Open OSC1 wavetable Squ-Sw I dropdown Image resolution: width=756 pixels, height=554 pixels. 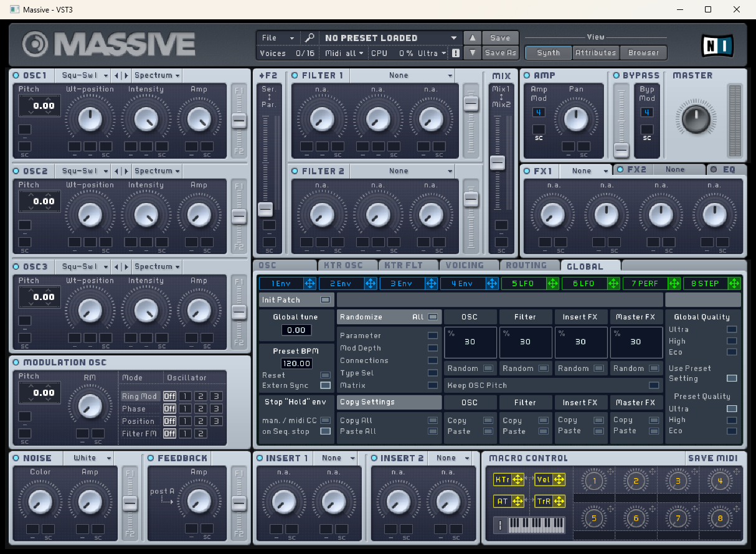click(x=83, y=75)
